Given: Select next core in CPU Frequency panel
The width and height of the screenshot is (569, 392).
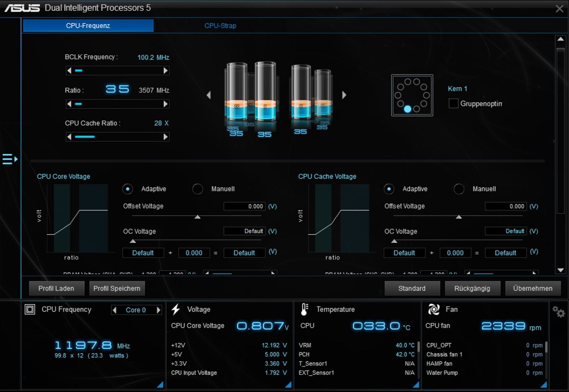Looking at the screenshot, I should 159,310.
